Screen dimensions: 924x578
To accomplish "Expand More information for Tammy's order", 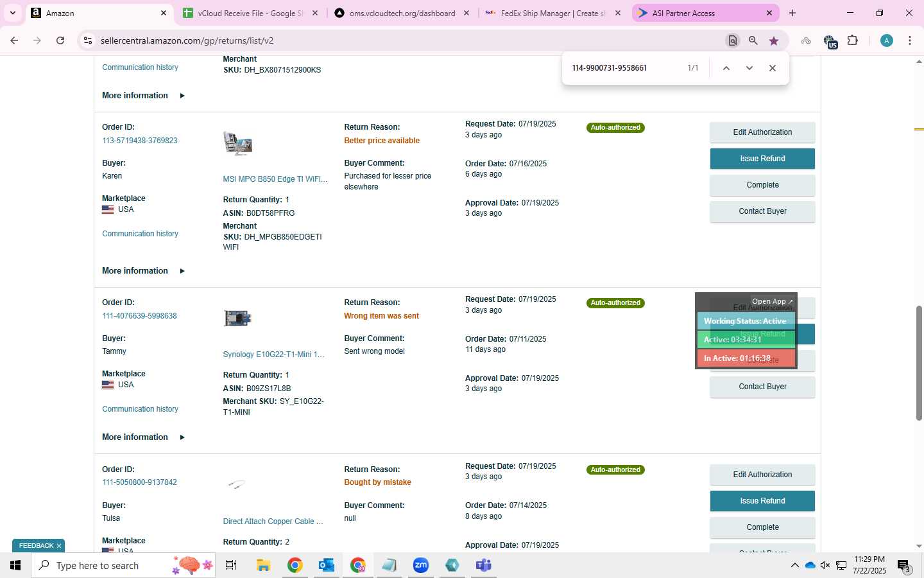I will coord(143,437).
